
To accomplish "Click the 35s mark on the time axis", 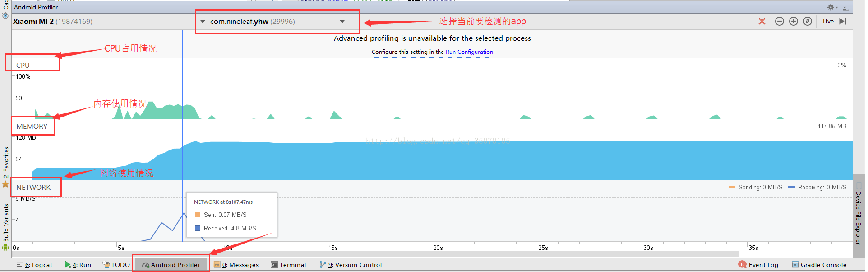I will coord(753,248).
